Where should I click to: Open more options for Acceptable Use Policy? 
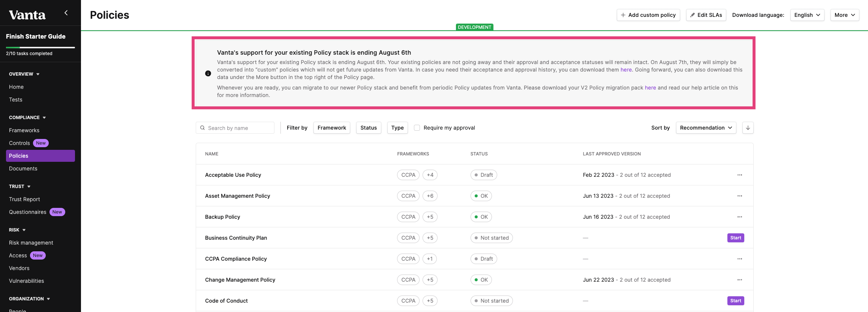click(x=740, y=175)
